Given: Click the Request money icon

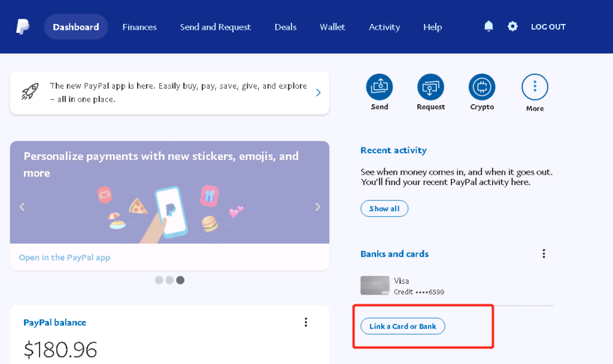Looking at the screenshot, I should point(430,87).
